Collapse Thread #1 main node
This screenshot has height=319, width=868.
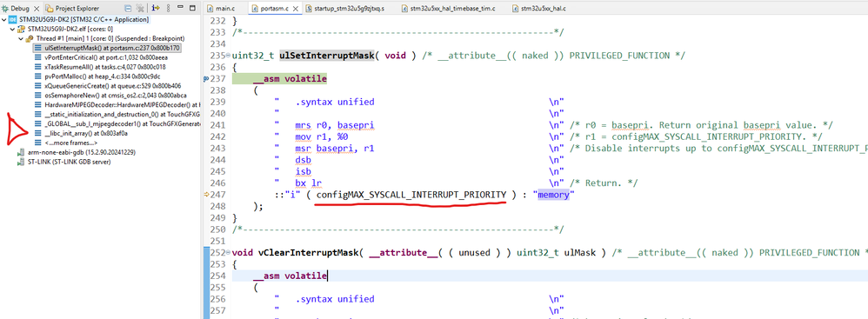click(x=20, y=39)
